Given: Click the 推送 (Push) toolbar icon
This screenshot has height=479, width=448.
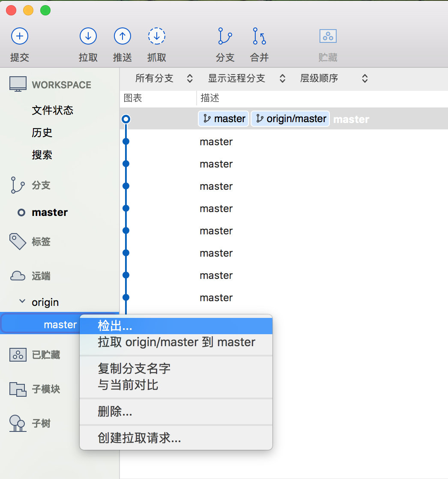Looking at the screenshot, I should tap(122, 36).
